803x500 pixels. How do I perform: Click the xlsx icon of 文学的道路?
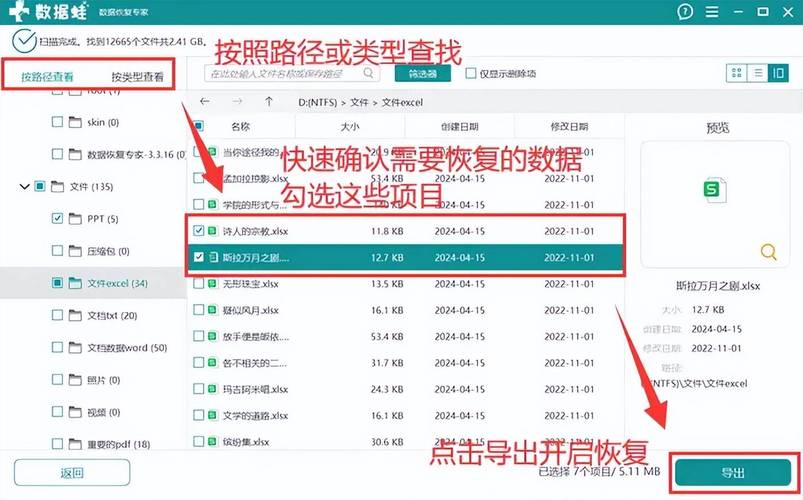(213, 415)
